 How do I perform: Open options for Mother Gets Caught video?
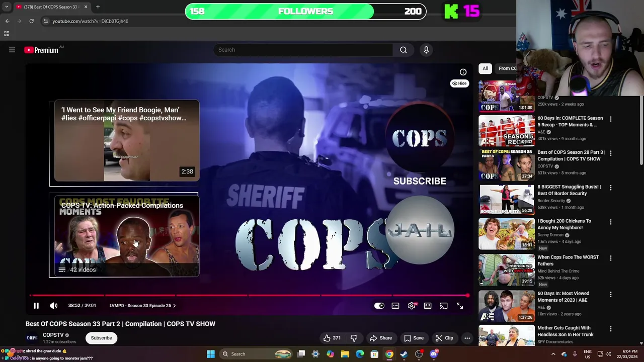point(611,329)
